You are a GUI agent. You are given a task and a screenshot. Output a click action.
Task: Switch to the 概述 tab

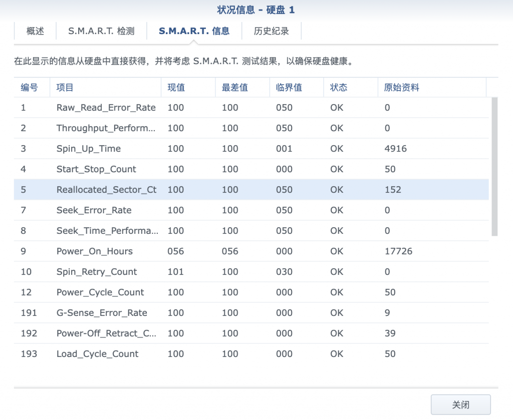(35, 31)
